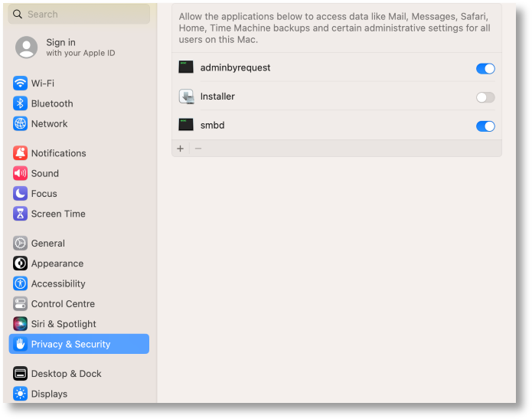532x419 pixels.
Task: Open Wi-Fi settings label
Action: pyautogui.click(x=43, y=83)
